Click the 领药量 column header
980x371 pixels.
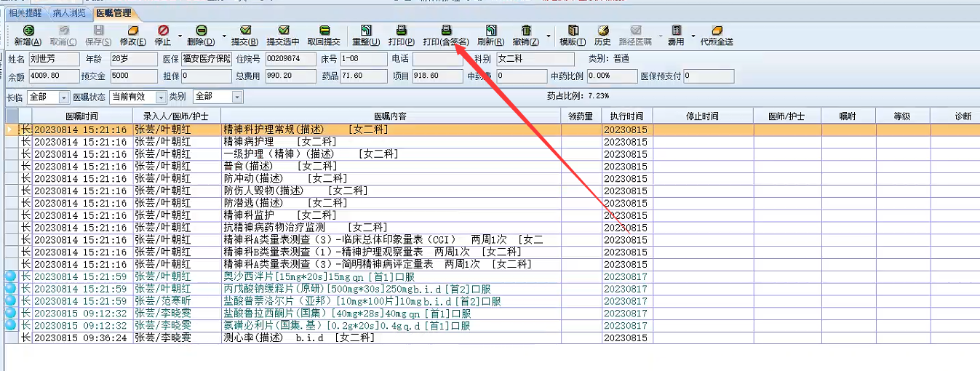pyautogui.click(x=581, y=116)
